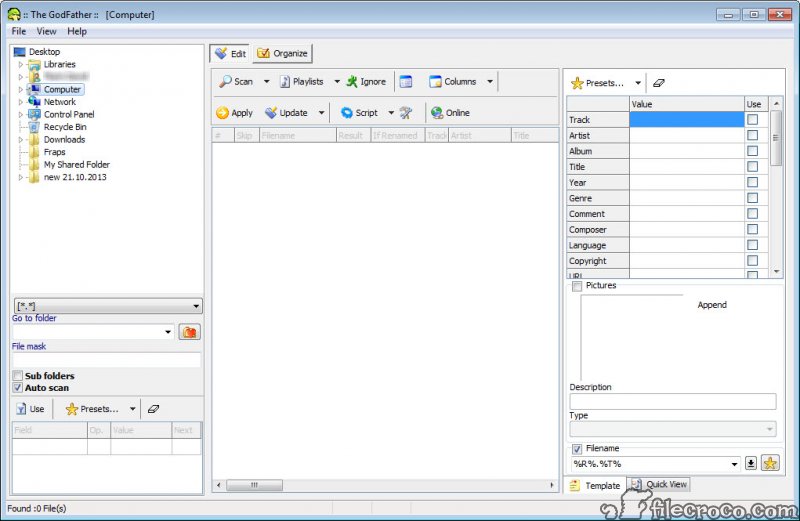The image size is (800, 521).
Task: Click the eraser icon in the filter panel
Action: [153, 409]
